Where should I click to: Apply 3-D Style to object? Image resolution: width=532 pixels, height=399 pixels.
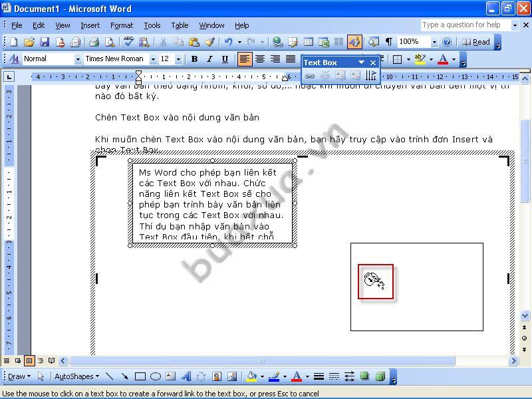380,376
